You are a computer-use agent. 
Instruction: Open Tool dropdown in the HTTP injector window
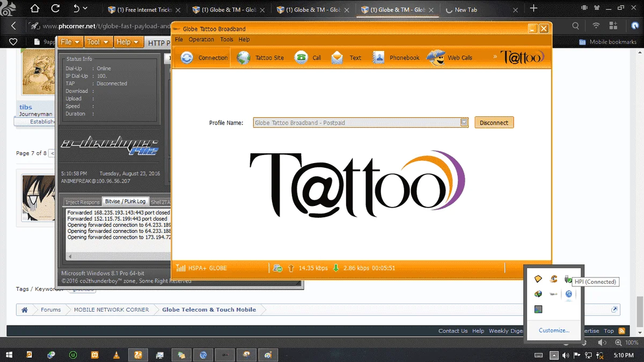coord(98,42)
